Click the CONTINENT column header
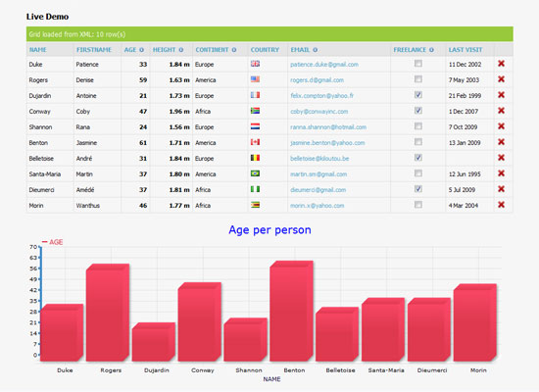Image resolution: width=539 pixels, height=392 pixels. pyautogui.click(x=212, y=50)
